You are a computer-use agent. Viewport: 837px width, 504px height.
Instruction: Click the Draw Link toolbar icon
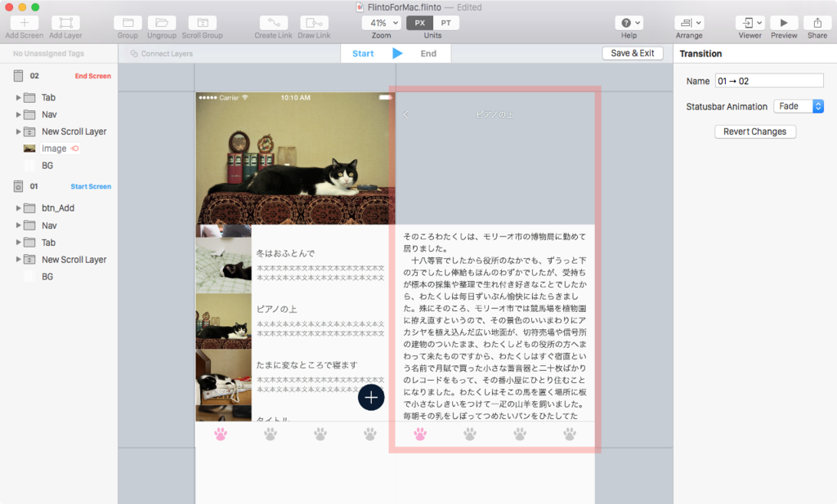(314, 23)
